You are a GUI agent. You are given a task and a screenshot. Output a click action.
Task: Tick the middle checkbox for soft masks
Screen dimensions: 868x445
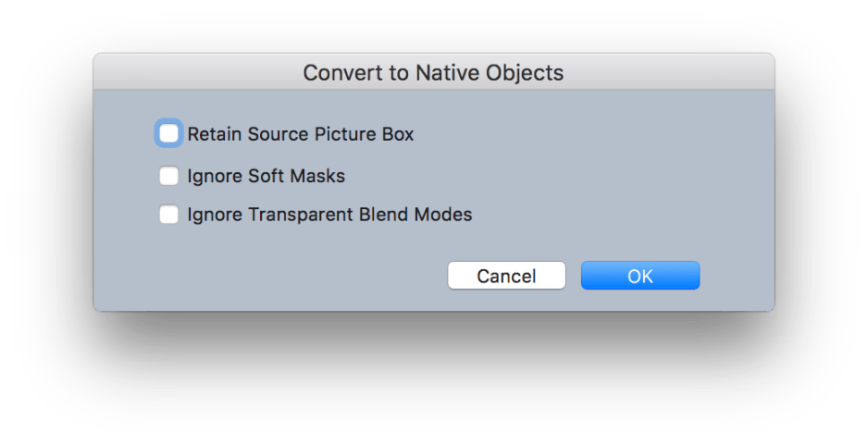click(x=168, y=176)
